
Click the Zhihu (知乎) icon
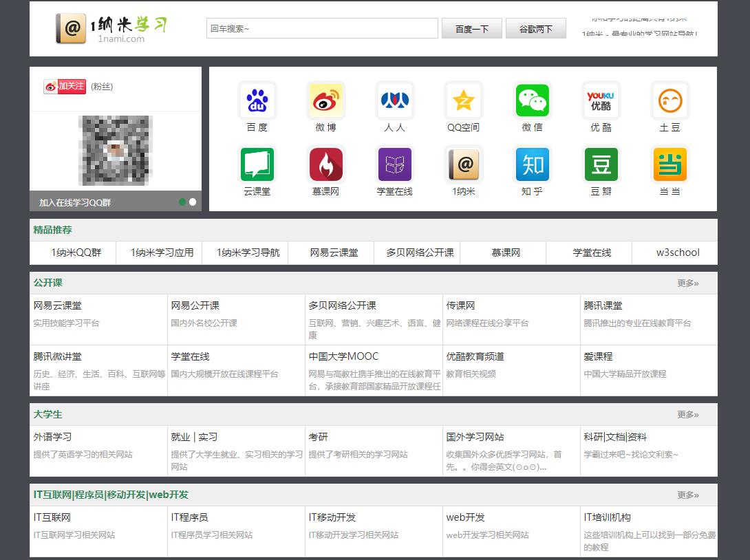tap(532, 164)
